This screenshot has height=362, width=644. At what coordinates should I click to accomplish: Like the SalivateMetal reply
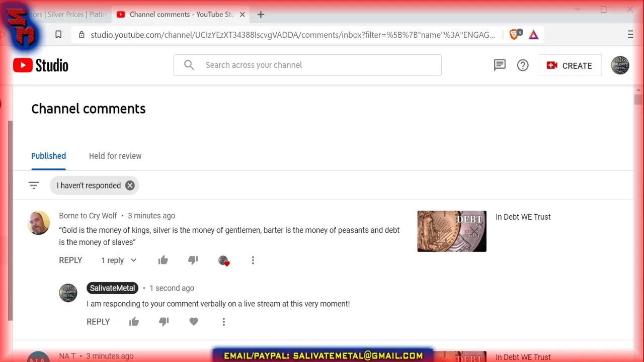134,322
